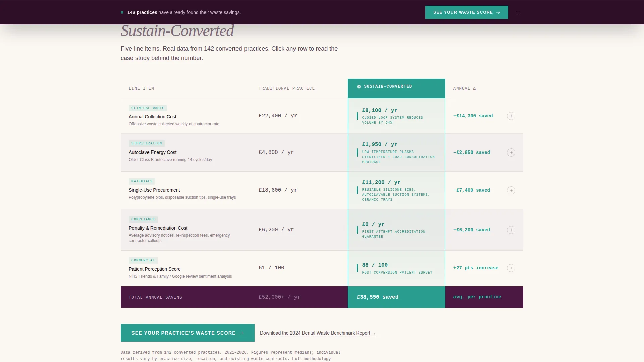Click the Sustain-Converted column header

pyautogui.click(x=396, y=88)
